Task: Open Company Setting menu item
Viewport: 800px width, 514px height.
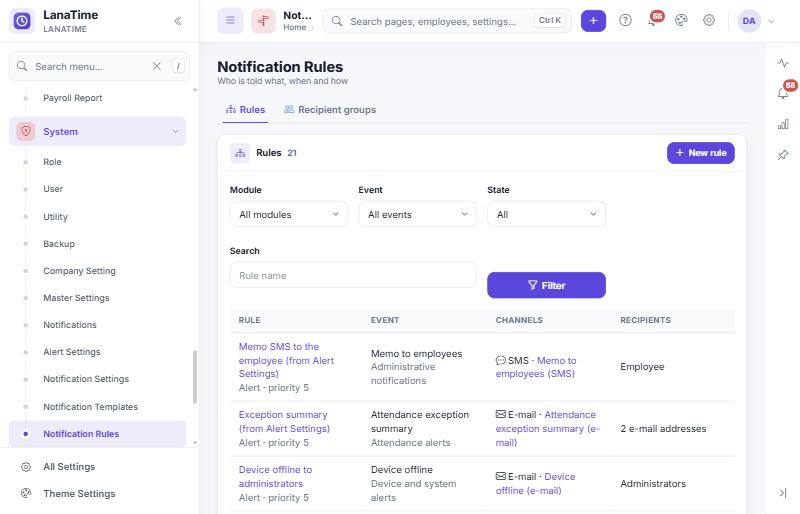Action: [x=79, y=271]
